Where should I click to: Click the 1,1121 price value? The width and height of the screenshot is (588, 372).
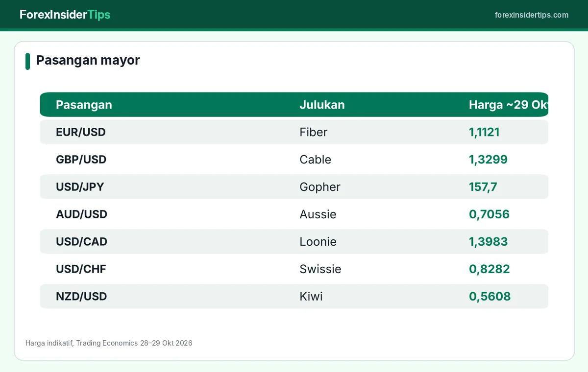tap(484, 132)
